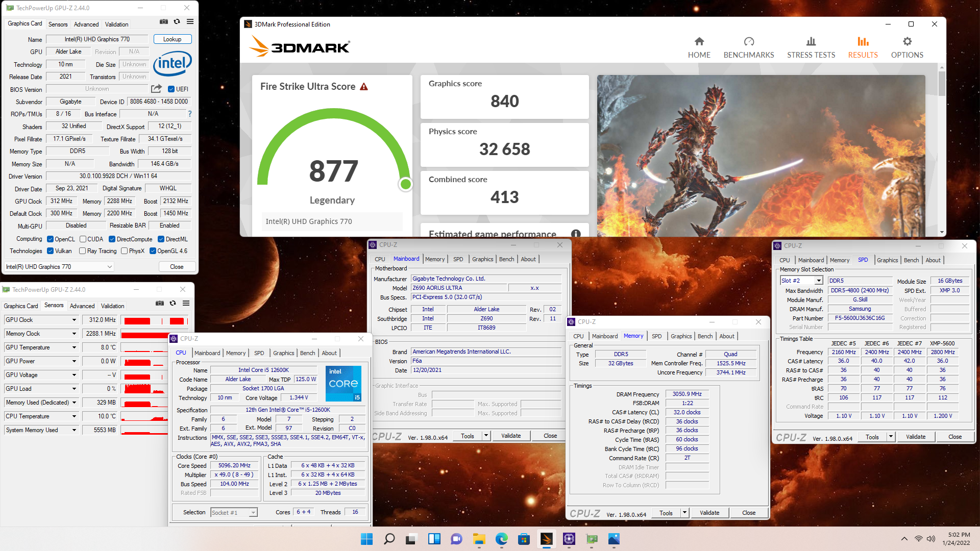Image resolution: width=980 pixels, height=551 pixels.
Task: Toggle the DirectCompute checkbox
Action: pyautogui.click(x=112, y=239)
